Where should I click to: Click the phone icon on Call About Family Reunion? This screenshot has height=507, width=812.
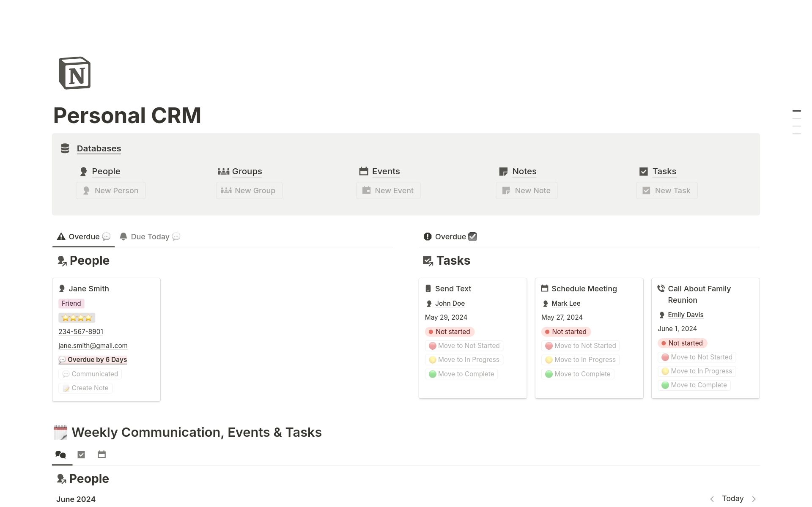tap(661, 288)
